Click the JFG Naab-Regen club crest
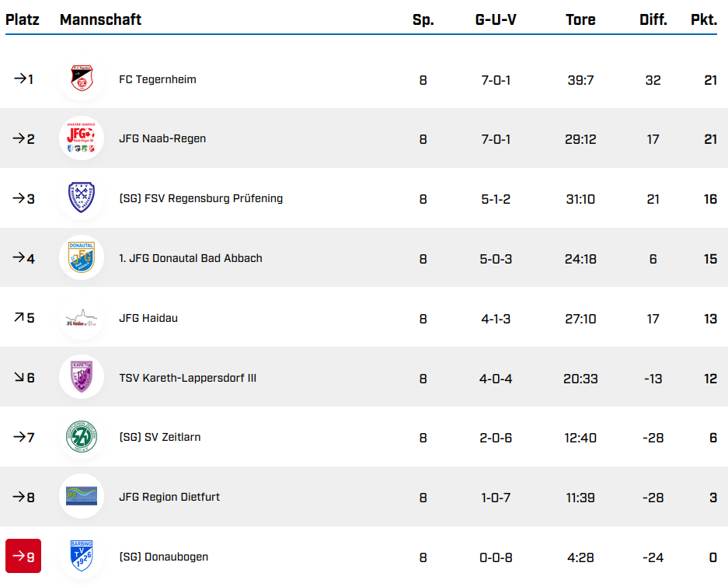The image size is (728, 587). [x=82, y=139]
